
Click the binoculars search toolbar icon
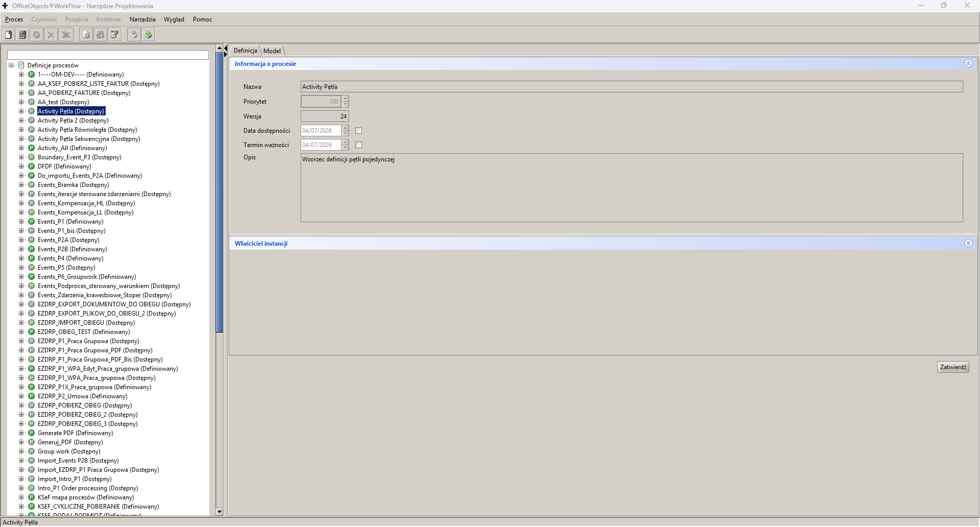click(x=101, y=35)
